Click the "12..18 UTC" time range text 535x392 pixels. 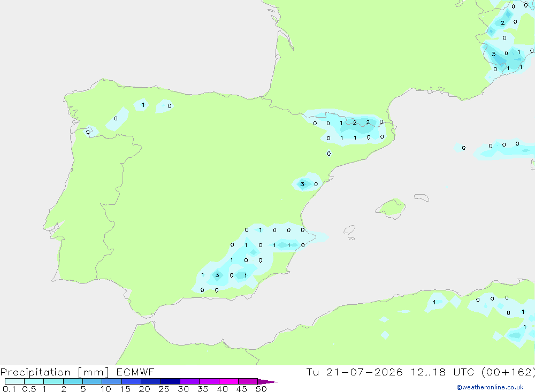coord(443,372)
